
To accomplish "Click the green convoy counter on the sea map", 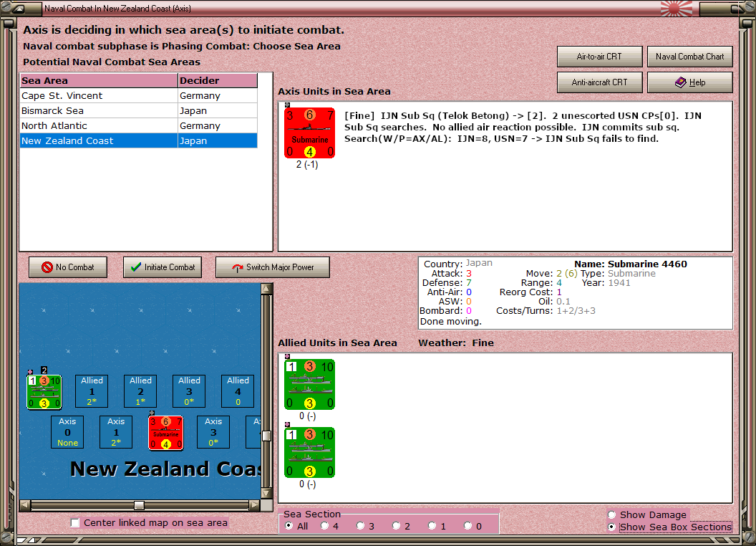I will point(44,392).
